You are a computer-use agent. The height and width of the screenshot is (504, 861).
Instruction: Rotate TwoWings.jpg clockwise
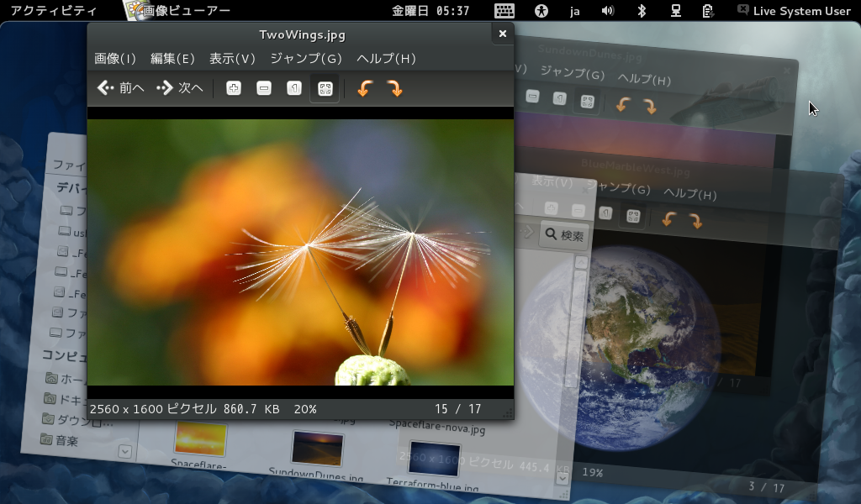(395, 88)
